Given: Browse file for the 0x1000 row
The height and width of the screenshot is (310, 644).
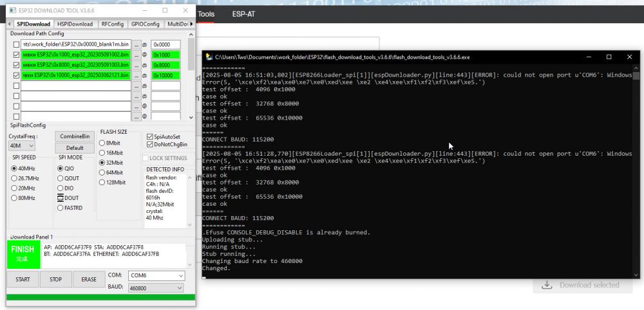Looking at the screenshot, I should [137, 55].
